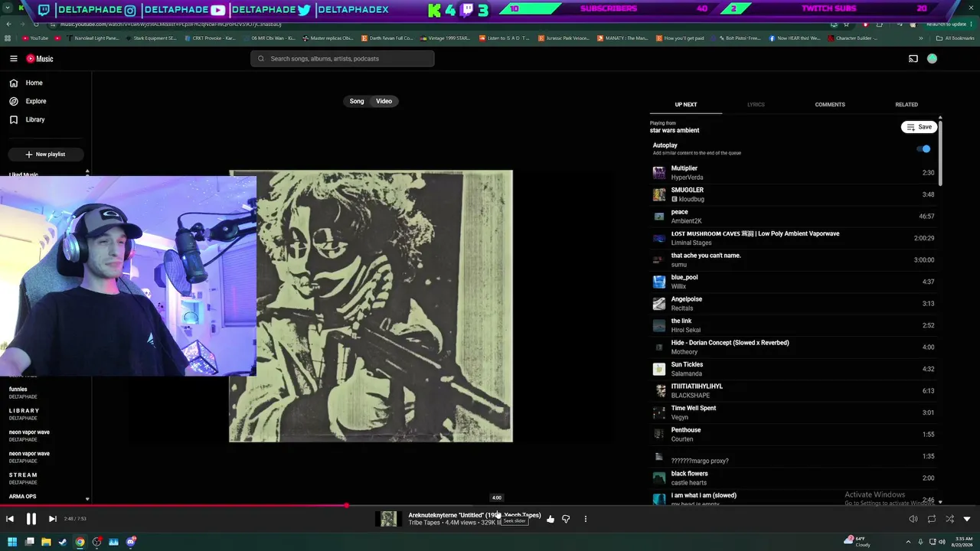The image size is (980, 551).
Task: Open Explore in the sidebar
Action: click(x=29, y=101)
